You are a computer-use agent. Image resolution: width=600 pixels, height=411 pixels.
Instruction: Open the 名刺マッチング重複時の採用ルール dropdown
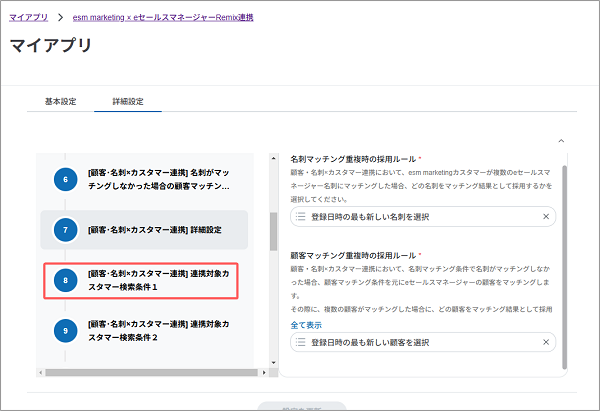[420, 217]
